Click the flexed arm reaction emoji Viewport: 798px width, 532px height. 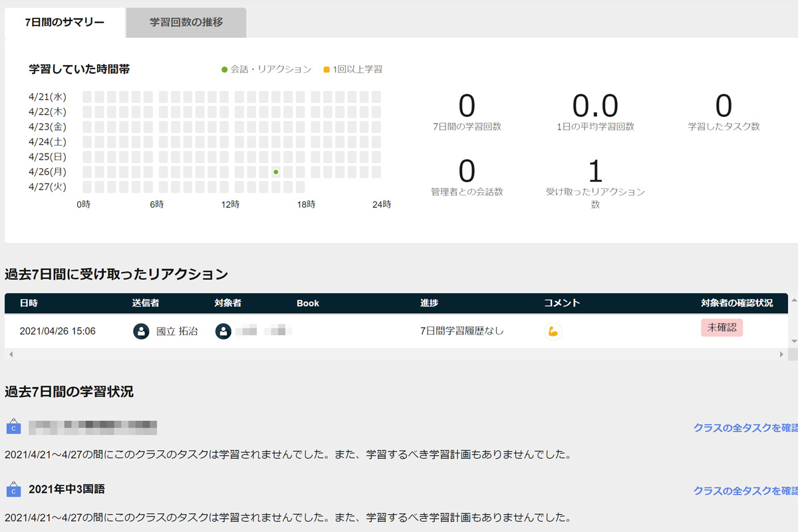(553, 331)
